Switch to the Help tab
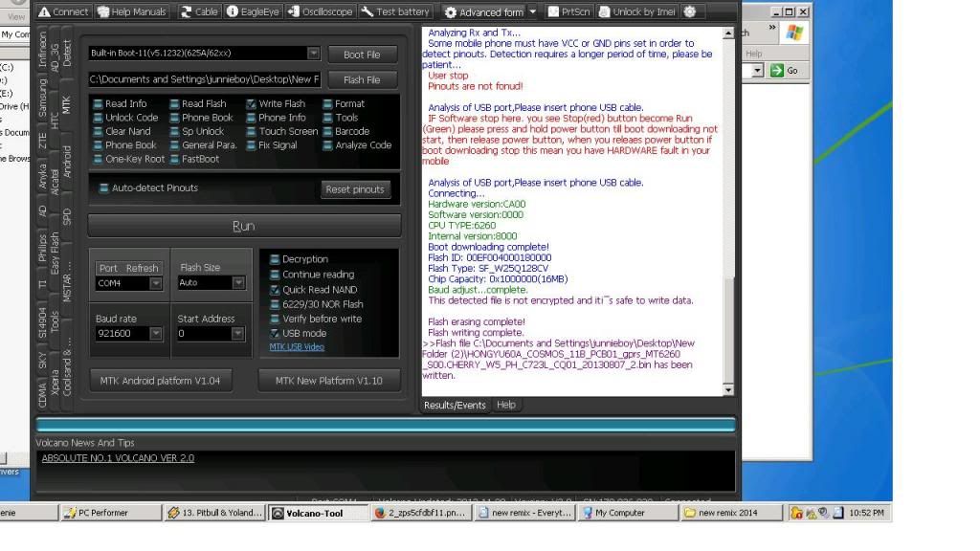Viewport: 980px width, 551px height. (x=506, y=405)
